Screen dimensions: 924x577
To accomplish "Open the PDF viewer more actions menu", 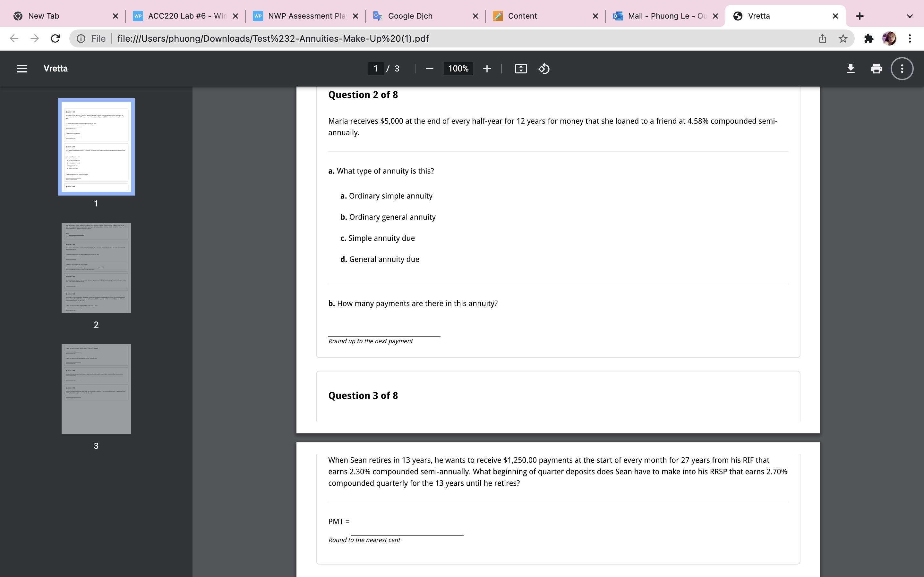I will tap(902, 68).
